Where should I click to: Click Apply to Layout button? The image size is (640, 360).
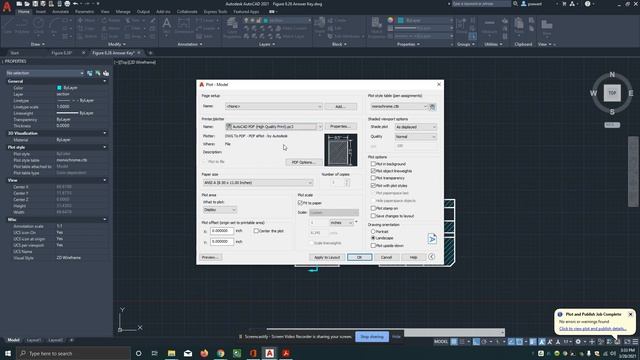pos(327,257)
